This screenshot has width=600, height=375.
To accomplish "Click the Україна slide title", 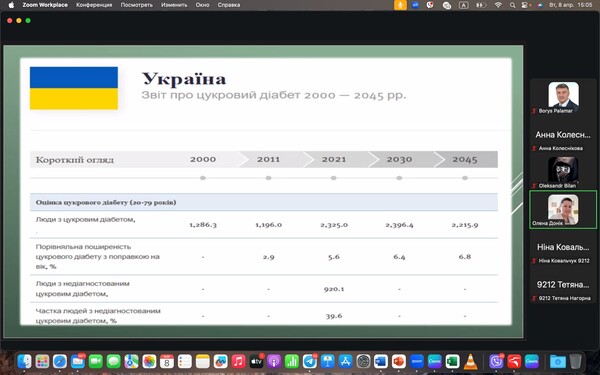I will point(184,79).
